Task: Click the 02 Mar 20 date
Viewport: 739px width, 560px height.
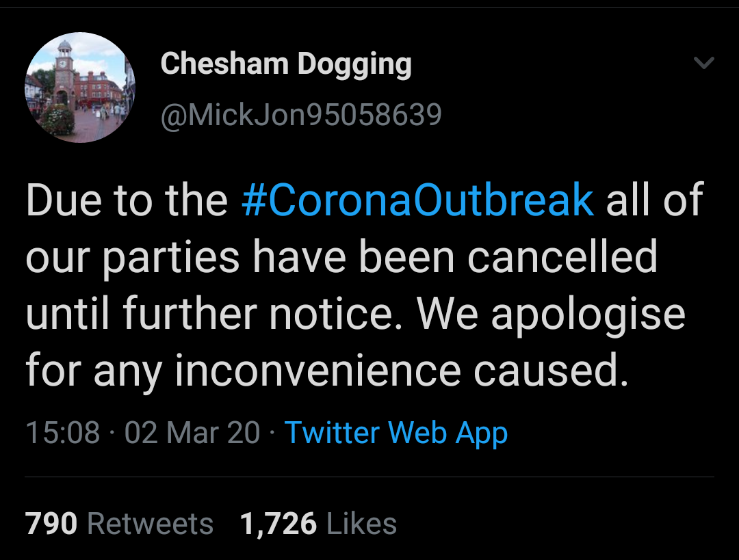Action: click(192, 433)
